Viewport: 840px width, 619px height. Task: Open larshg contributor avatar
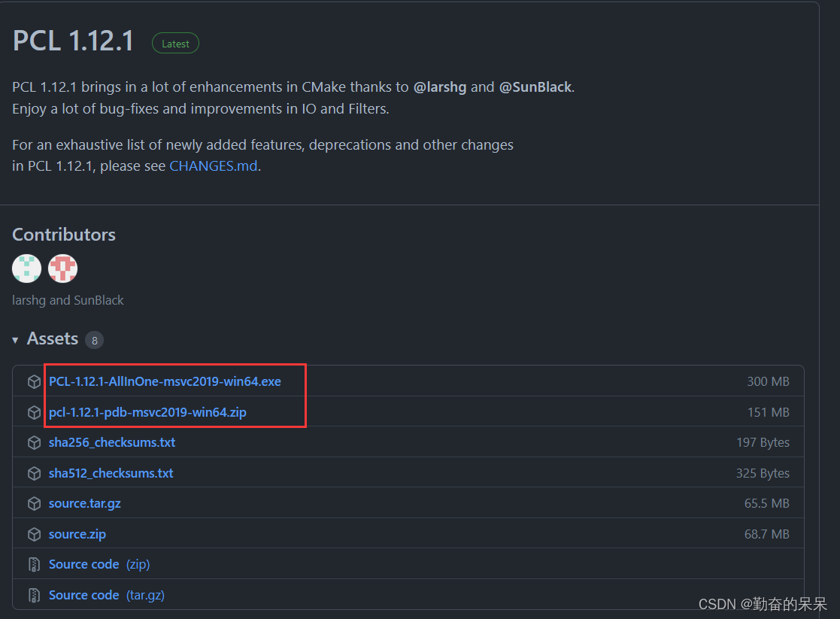pyautogui.click(x=27, y=269)
